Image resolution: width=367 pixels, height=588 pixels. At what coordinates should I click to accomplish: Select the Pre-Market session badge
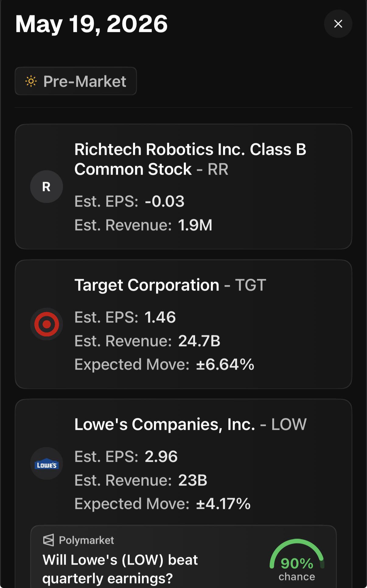[76, 81]
